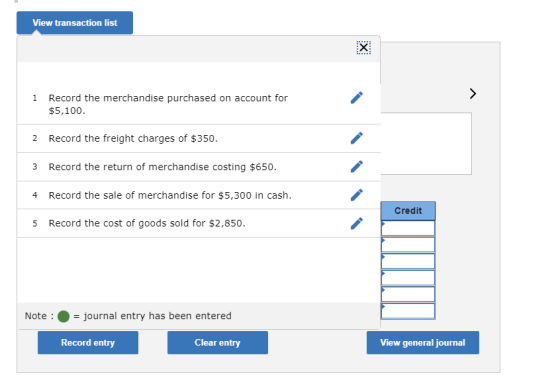Click the Credit column header
The width and height of the screenshot is (560, 390).
click(x=408, y=211)
